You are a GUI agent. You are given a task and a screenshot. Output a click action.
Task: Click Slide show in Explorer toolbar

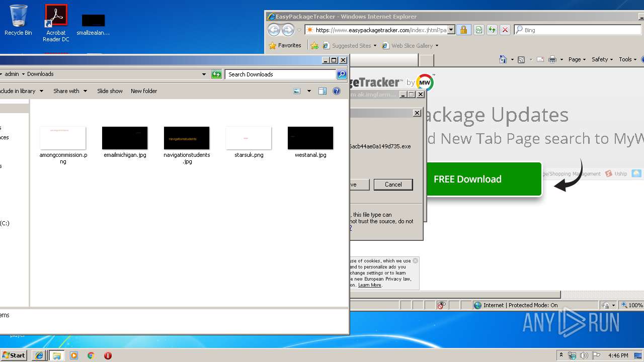pyautogui.click(x=110, y=91)
